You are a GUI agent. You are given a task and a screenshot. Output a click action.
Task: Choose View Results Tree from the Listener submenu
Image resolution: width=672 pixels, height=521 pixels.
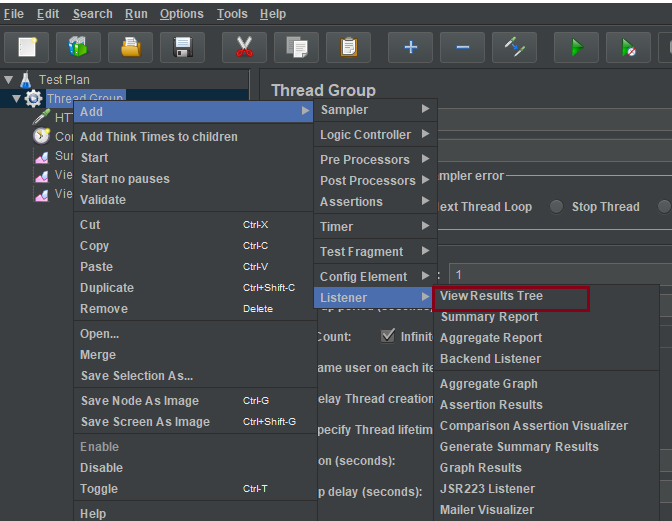[491, 296]
